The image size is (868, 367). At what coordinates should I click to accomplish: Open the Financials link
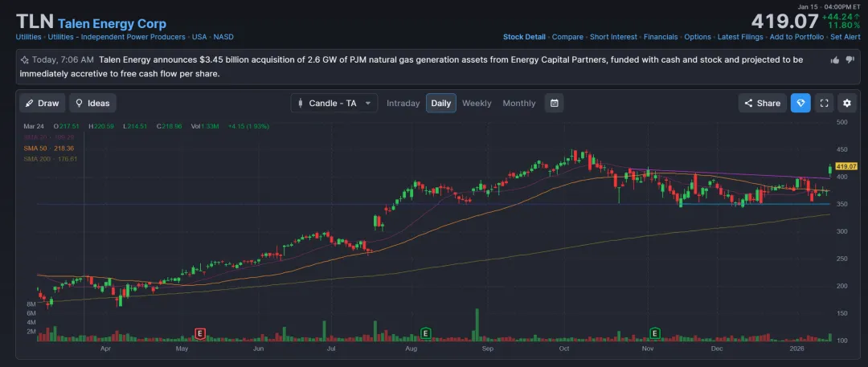[661, 37]
